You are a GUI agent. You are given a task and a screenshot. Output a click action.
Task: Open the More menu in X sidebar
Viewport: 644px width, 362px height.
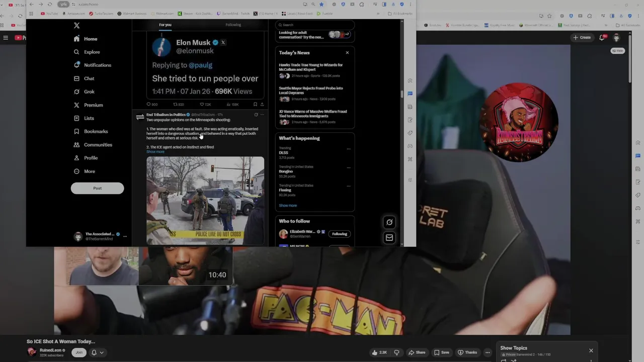84,171
